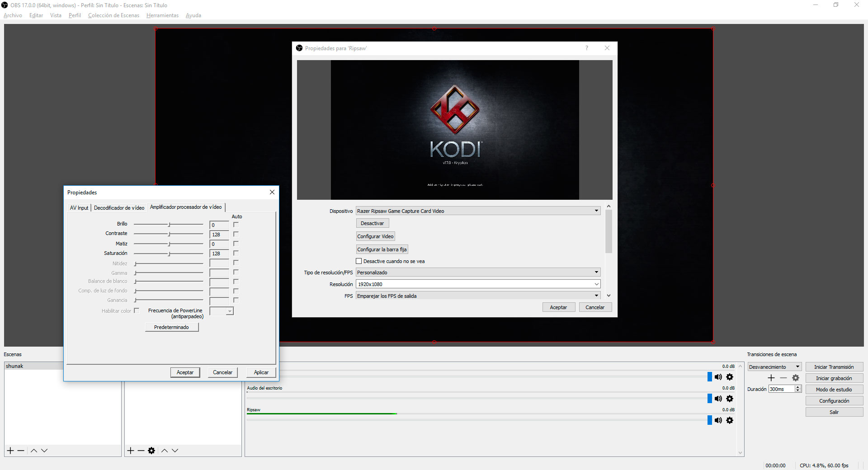The width and height of the screenshot is (868, 470).
Task: Enable Auto checkbox for Matiz
Action: tap(236, 244)
